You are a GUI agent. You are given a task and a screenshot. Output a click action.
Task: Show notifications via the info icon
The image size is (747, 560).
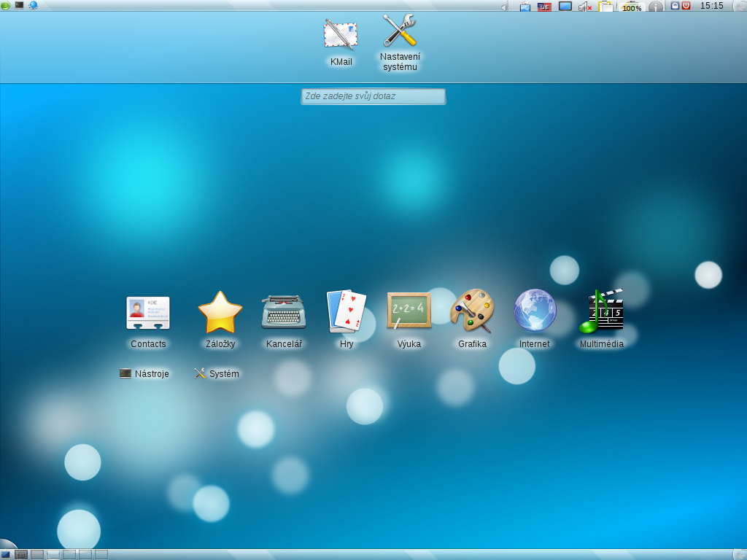(656, 7)
